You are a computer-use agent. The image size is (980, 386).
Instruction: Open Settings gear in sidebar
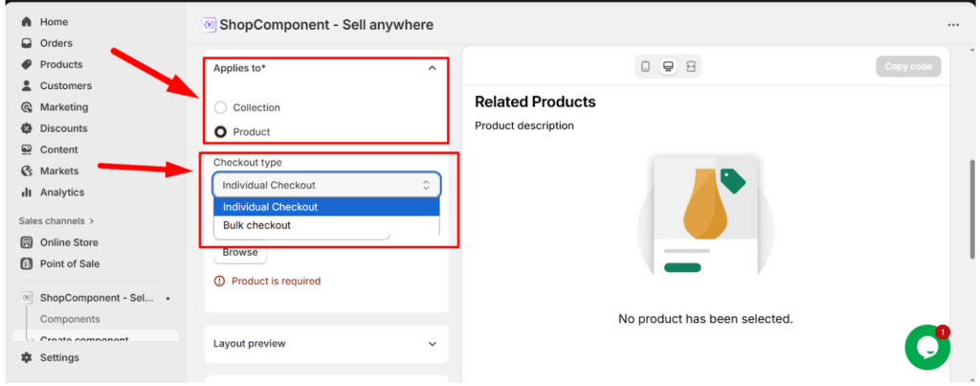[x=26, y=357]
